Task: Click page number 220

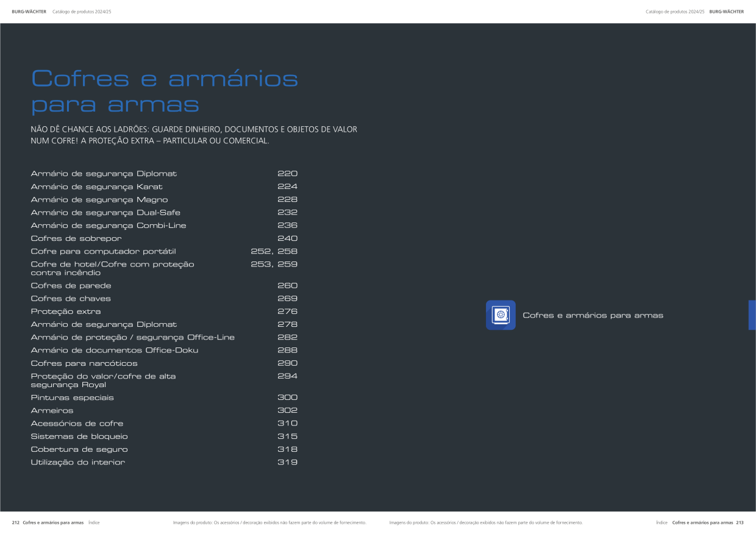Action: coord(287,174)
